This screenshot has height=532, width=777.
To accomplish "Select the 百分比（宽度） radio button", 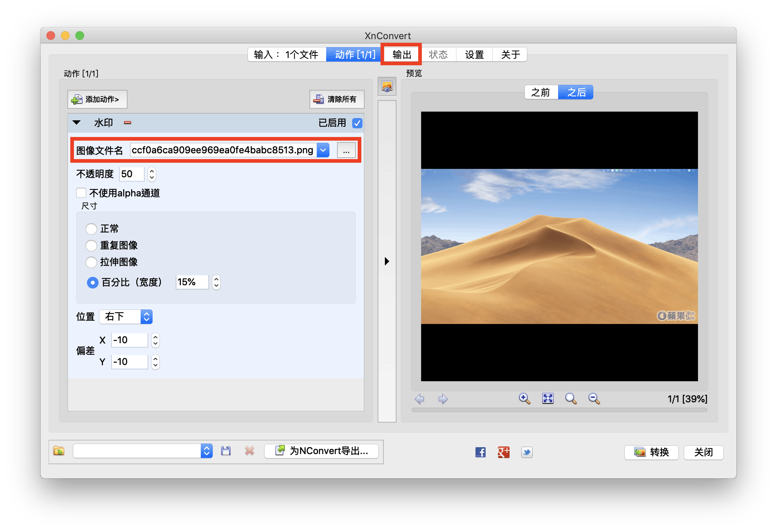I will click(x=93, y=283).
